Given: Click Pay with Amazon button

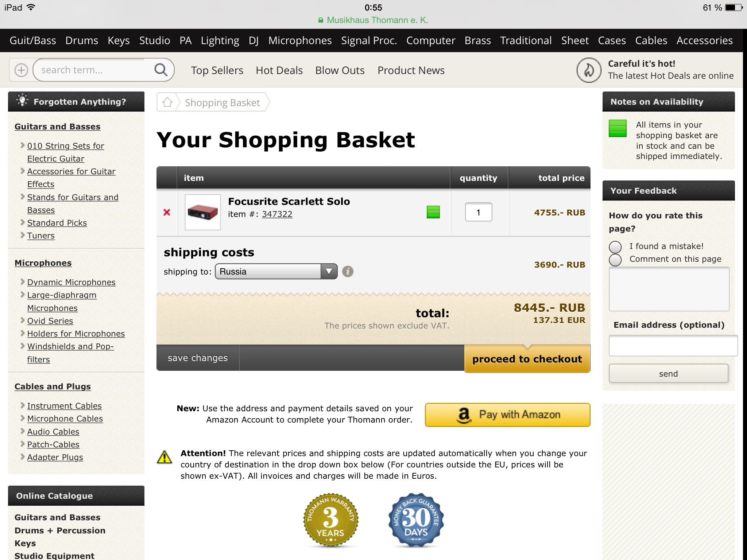Looking at the screenshot, I should (x=507, y=415).
